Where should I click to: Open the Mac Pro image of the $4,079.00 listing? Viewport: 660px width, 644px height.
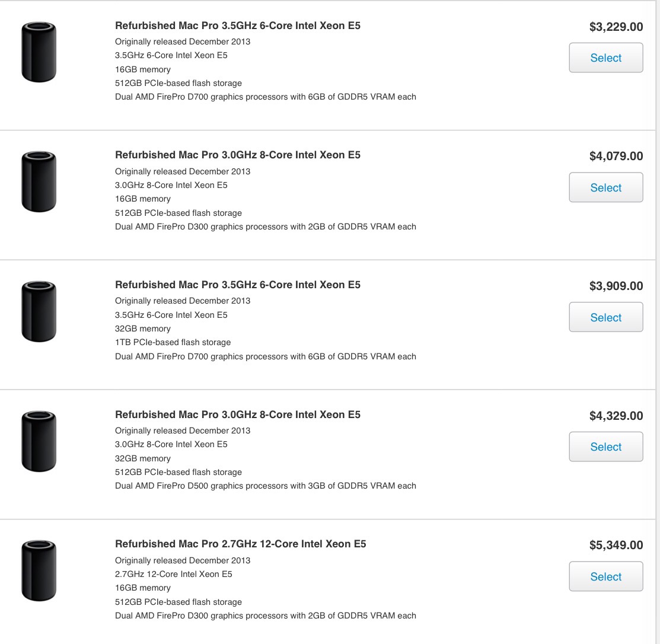39,182
